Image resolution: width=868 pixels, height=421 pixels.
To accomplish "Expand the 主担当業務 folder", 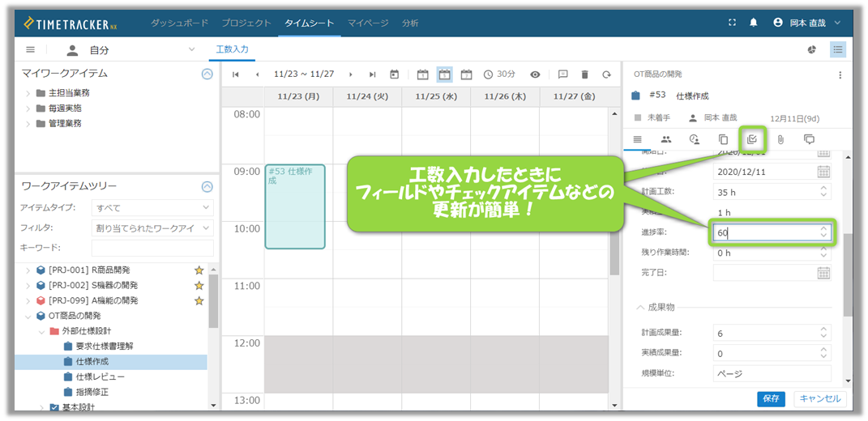I will point(28,92).
